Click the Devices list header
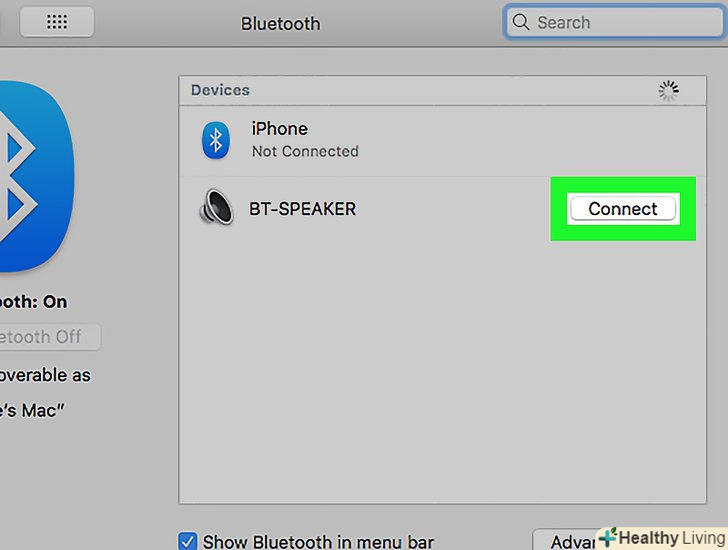The image size is (728, 550). click(x=442, y=91)
